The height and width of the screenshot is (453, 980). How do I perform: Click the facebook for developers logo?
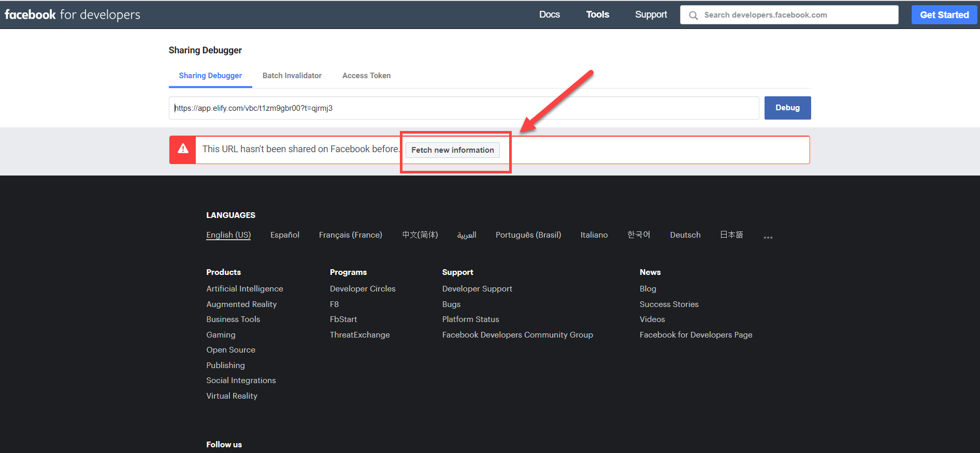point(73,14)
